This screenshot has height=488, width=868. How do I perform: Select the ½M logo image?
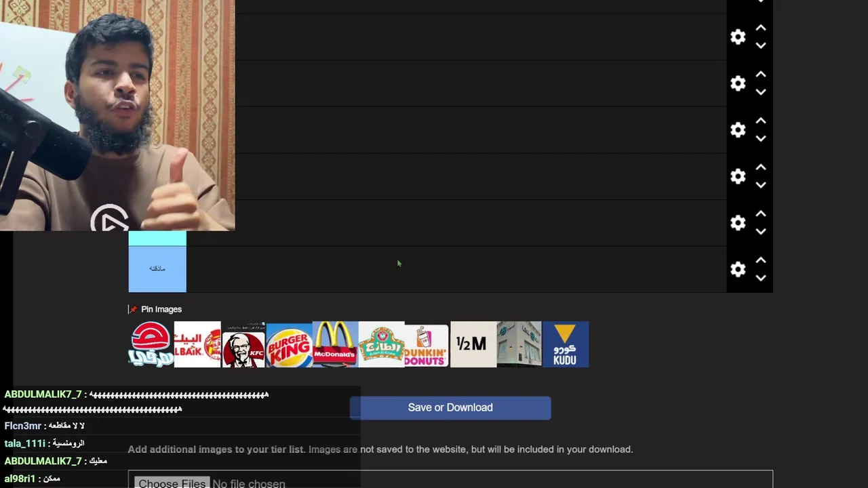point(473,344)
